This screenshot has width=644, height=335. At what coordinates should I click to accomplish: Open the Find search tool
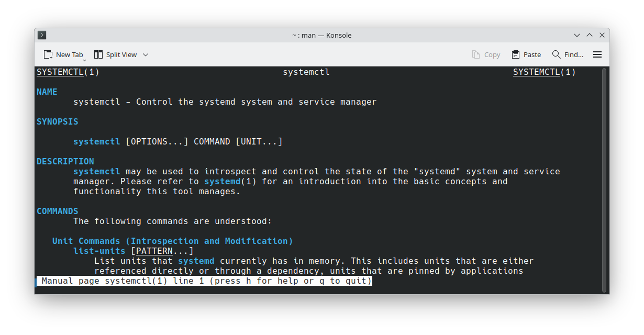click(x=568, y=54)
